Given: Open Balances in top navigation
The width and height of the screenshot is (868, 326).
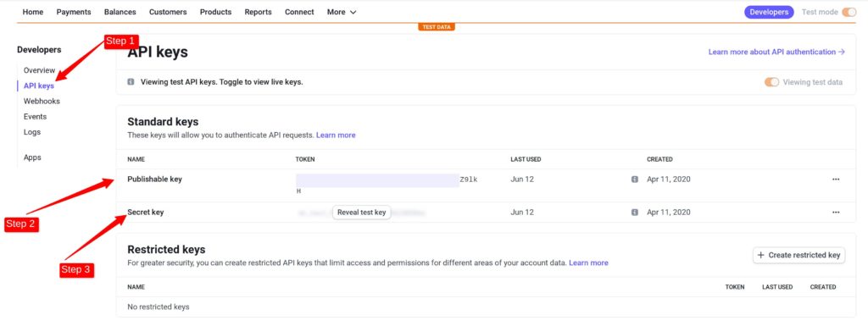Looking at the screenshot, I should 120,12.
